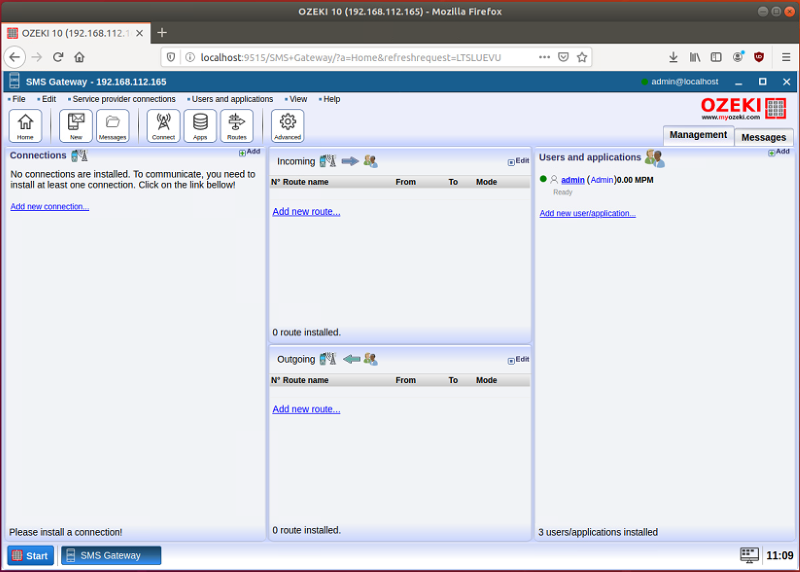Open the Help menu
The width and height of the screenshot is (800, 572).
click(x=332, y=99)
